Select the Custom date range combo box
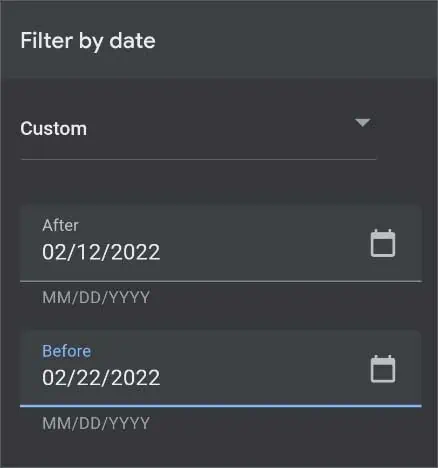The width and height of the screenshot is (438, 468). [198, 129]
